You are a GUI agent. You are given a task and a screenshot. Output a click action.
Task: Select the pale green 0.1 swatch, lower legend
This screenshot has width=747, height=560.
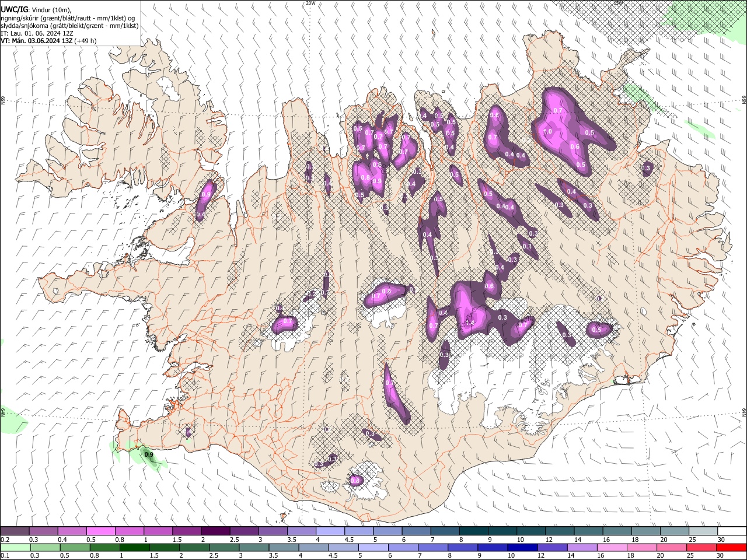click(x=15, y=547)
